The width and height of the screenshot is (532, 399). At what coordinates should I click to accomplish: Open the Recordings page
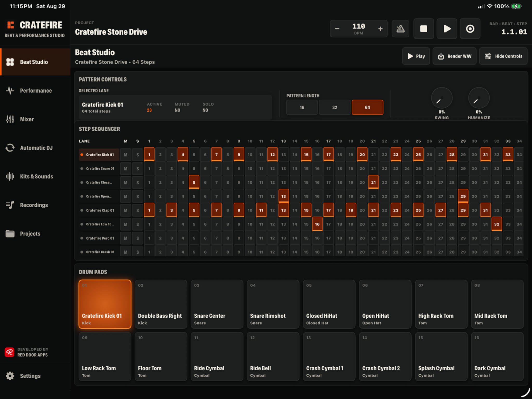35,205
